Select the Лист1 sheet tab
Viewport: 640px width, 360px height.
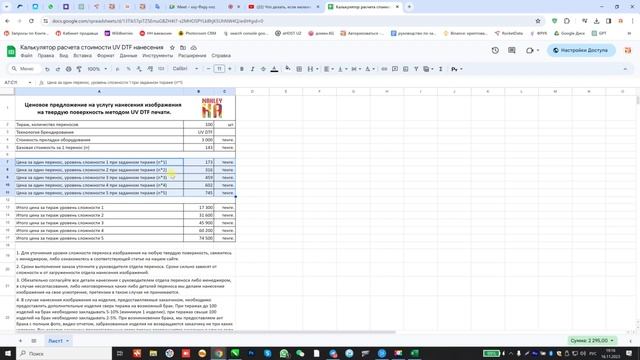tap(58, 340)
